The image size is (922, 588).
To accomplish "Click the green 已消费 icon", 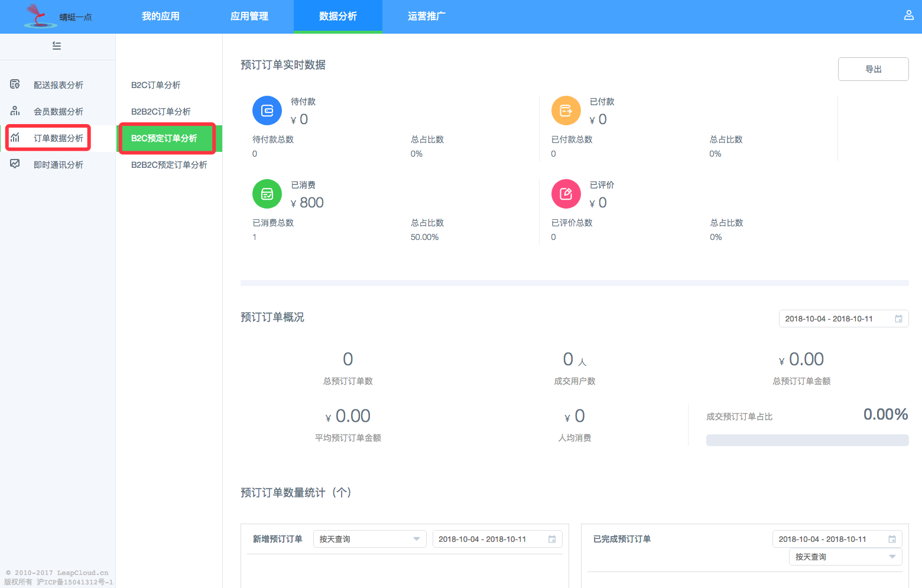I will coord(267,194).
